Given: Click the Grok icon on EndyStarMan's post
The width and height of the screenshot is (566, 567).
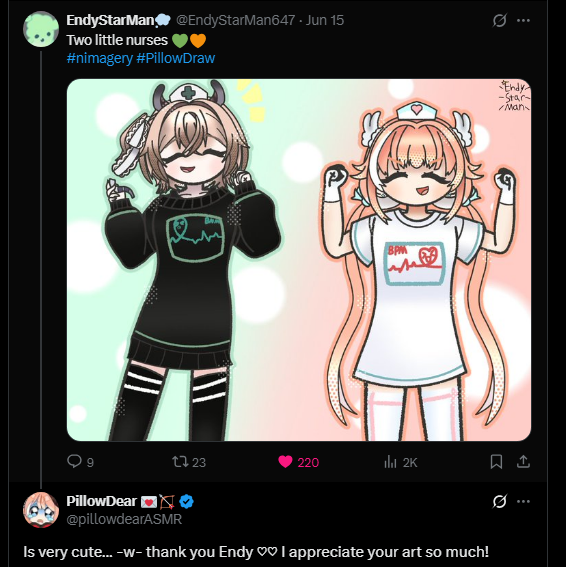Looking at the screenshot, I should tap(499, 20).
